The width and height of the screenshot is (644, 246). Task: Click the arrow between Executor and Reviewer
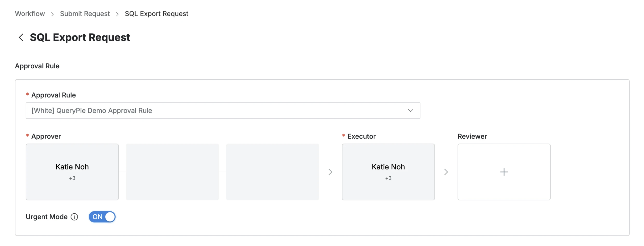(x=446, y=172)
